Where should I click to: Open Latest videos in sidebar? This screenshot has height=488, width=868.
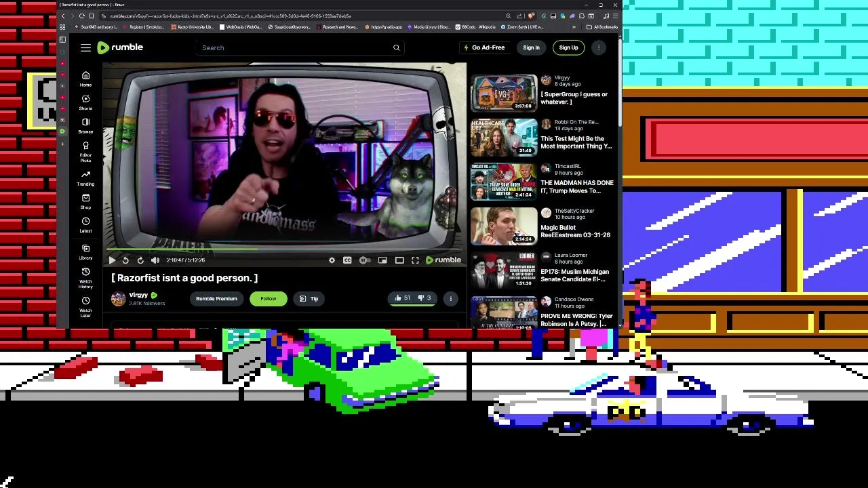pyautogui.click(x=85, y=225)
